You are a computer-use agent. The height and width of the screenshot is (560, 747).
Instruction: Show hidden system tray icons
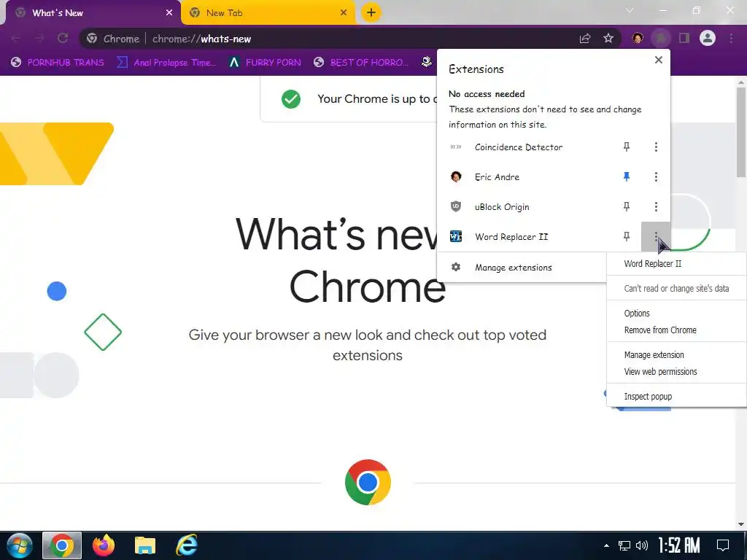[x=606, y=545]
